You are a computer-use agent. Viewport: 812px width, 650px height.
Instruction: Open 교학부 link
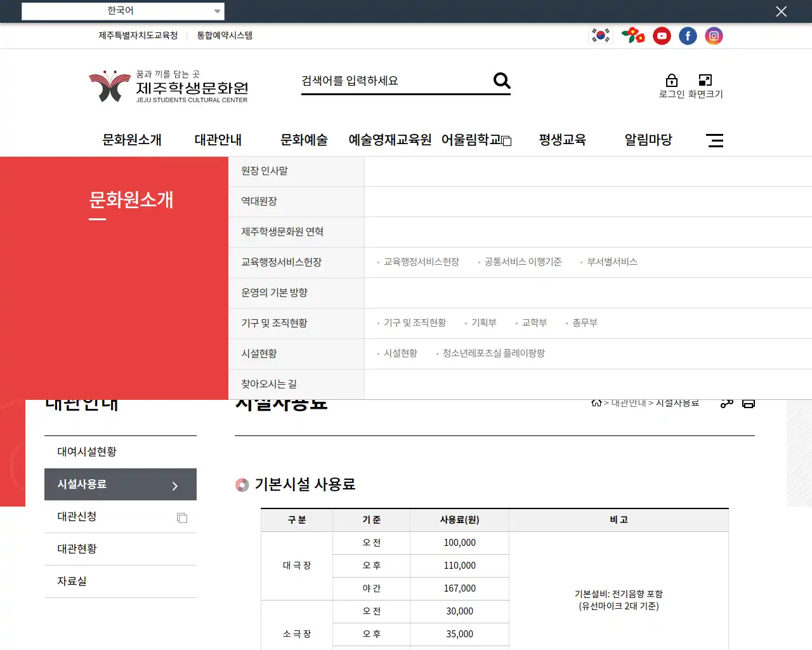click(534, 323)
